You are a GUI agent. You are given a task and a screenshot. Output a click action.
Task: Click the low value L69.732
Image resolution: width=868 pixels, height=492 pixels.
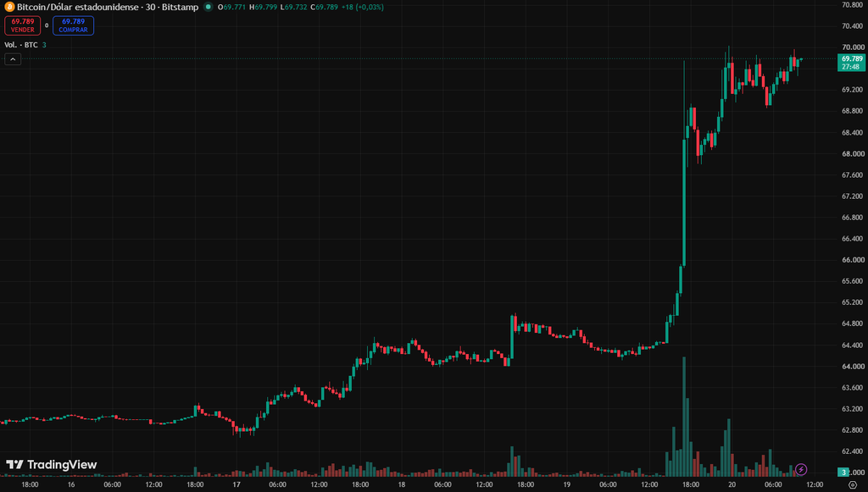[293, 7]
